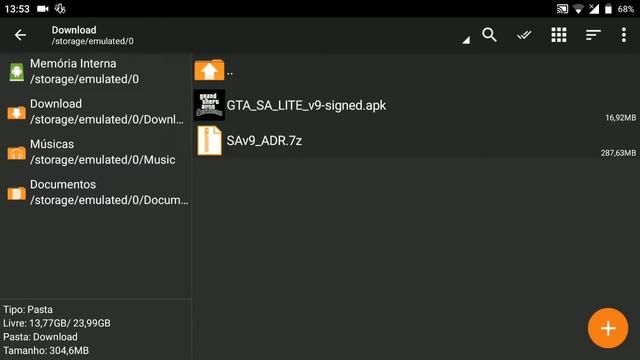Select the GTA_SA_LITE_v9-signed.apk file name
The height and width of the screenshot is (360, 640).
306,105
